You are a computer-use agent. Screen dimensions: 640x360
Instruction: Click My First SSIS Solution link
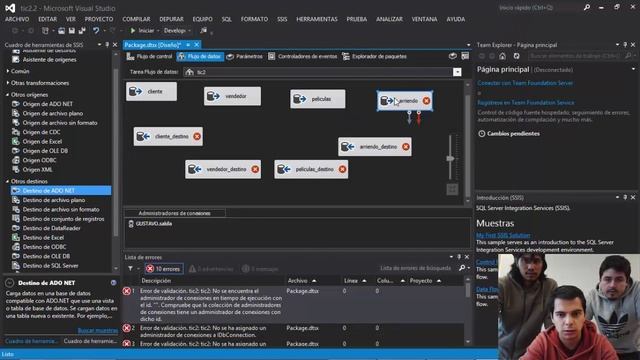503,236
